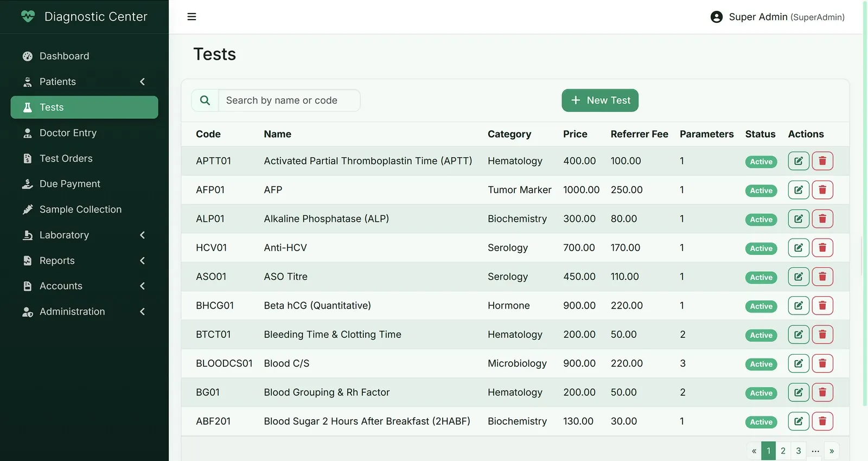Click the Price column header
The height and width of the screenshot is (461, 868).
click(x=575, y=134)
